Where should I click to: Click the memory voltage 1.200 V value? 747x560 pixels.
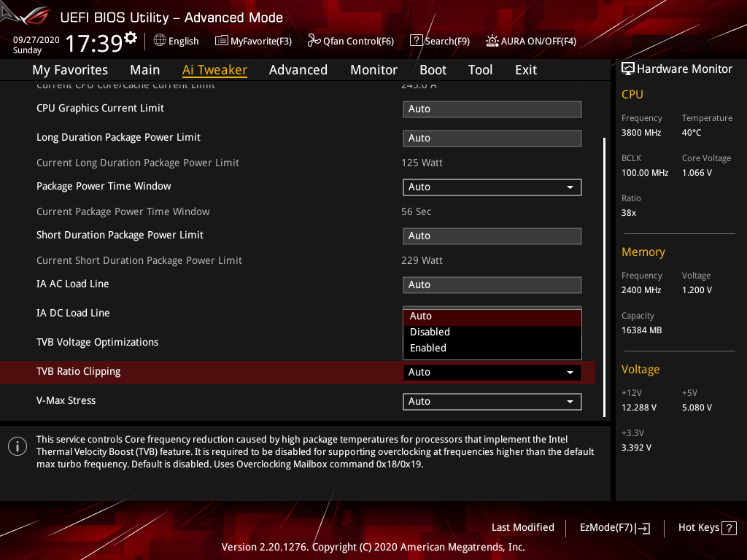697,290
